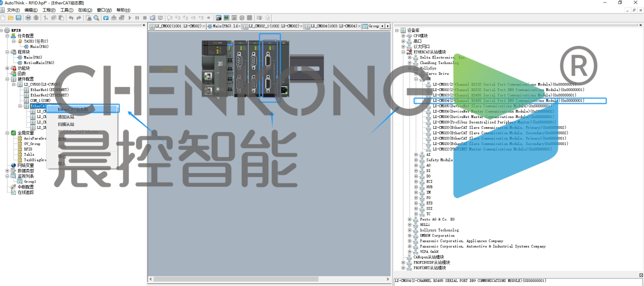Choose 扫描从站 in context menu
The height and width of the screenshot is (286, 644).
(x=66, y=124)
